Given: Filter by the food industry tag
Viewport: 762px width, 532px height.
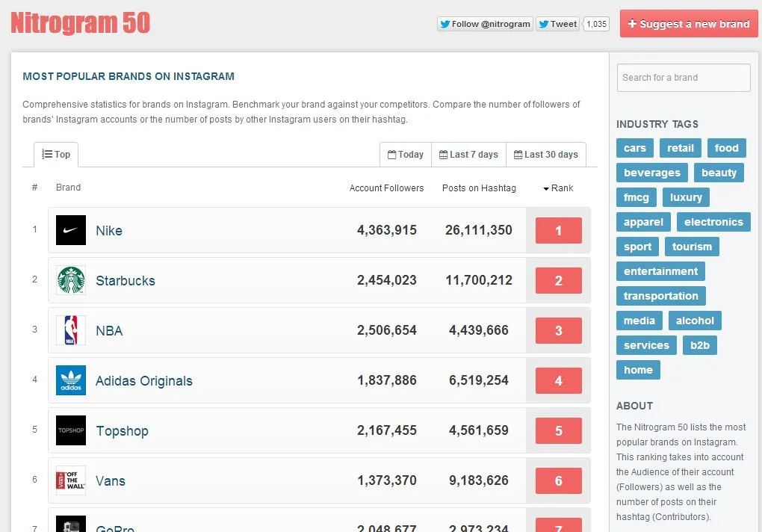Looking at the screenshot, I should [727, 148].
